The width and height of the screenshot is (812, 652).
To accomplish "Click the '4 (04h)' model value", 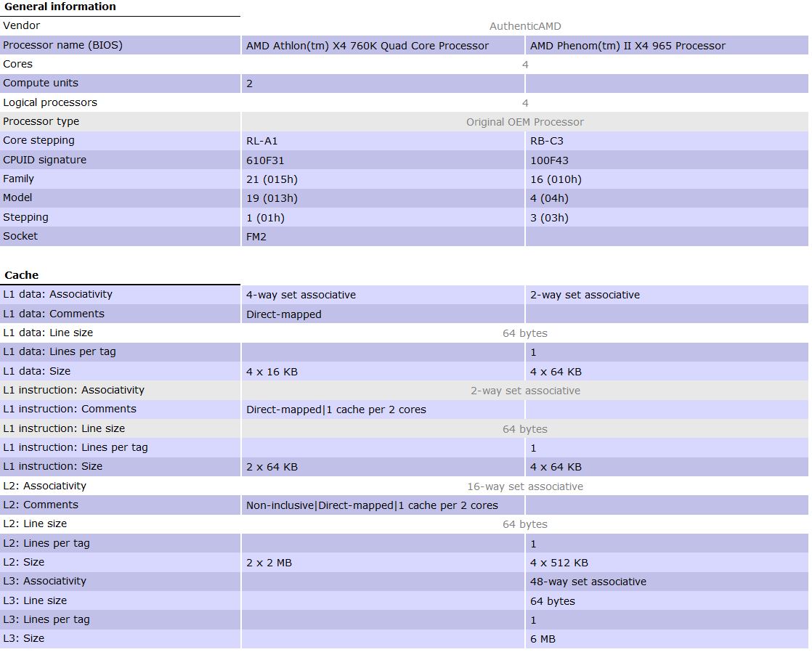I will 550,198.
